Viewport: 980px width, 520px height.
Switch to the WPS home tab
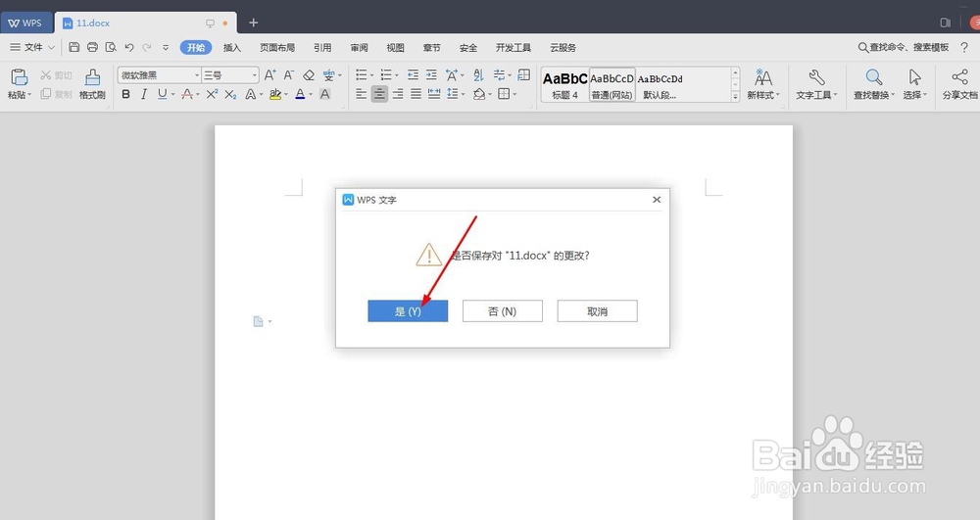click(x=25, y=23)
